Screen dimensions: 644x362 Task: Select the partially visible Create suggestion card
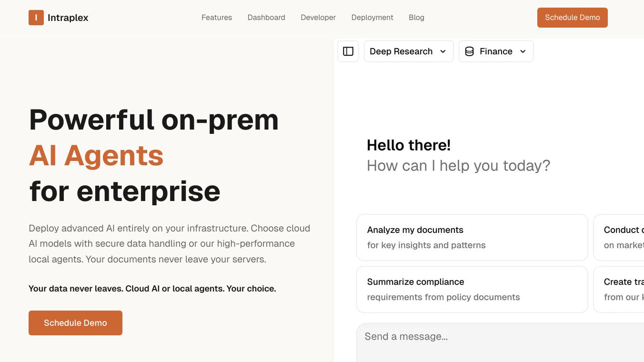point(619,289)
